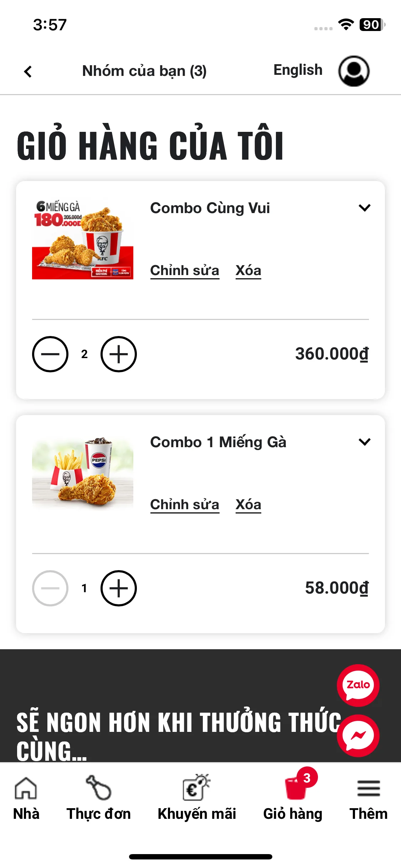This screenshot has width=401, height=868.
Task: Open the Messenger chat bubble
Action: click(x=358, y=735)
